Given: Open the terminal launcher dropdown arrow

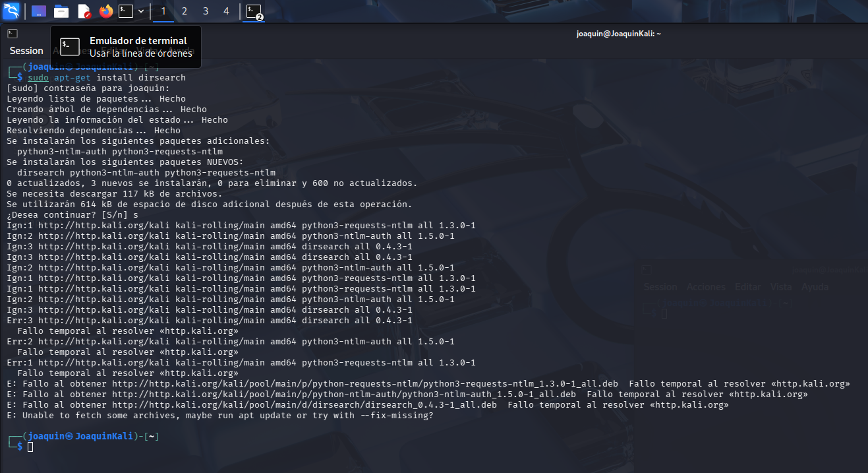Looking at the screenshot, I should (140, 11).
